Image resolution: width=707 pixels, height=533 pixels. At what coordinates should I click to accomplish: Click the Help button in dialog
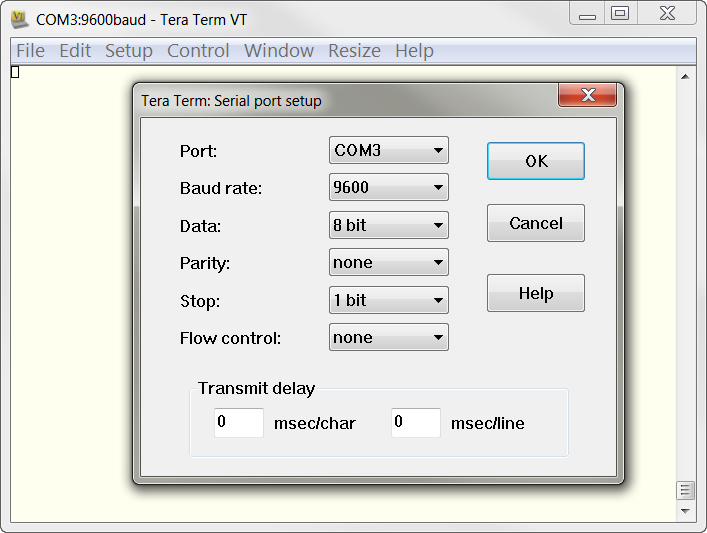point(535,294)
